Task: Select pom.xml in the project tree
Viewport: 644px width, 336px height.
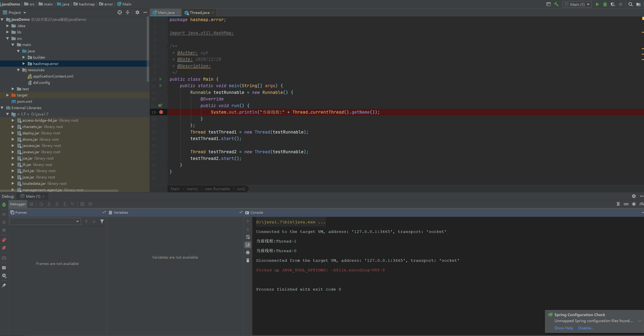Action: [24, 101]
